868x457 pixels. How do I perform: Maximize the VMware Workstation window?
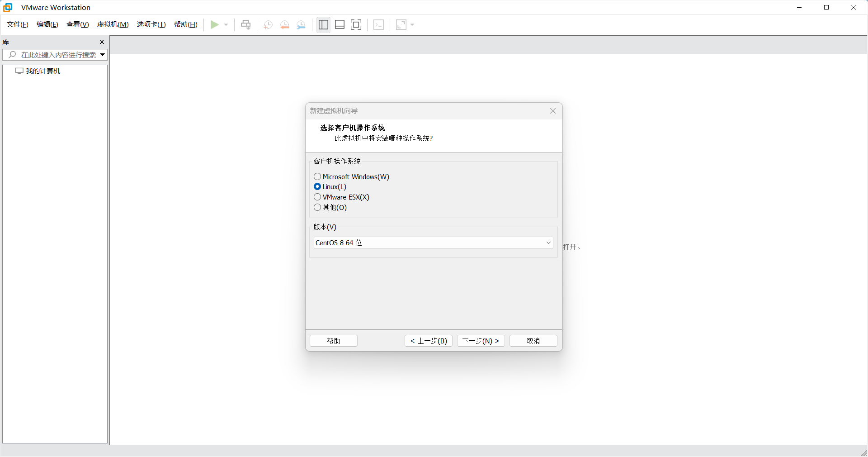pos(826,7)
